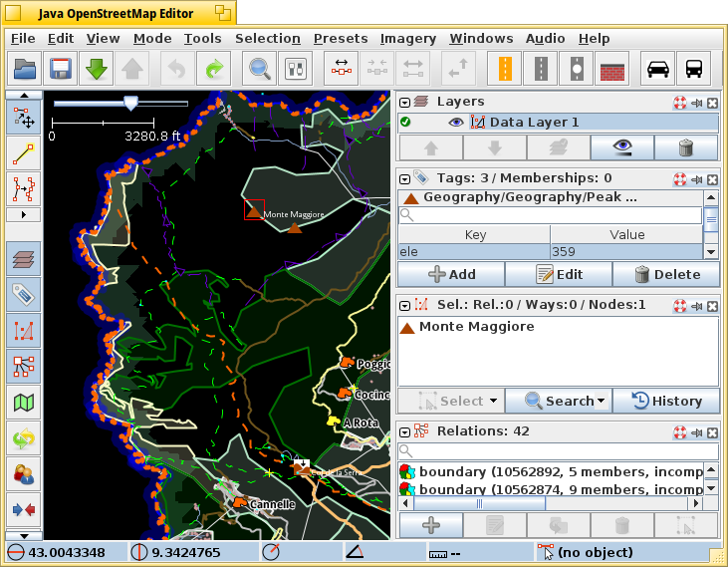The height and width of the screenshot is (567, 728).
Task: Open a file with the folder icon
Action: [x=25, y=69]
